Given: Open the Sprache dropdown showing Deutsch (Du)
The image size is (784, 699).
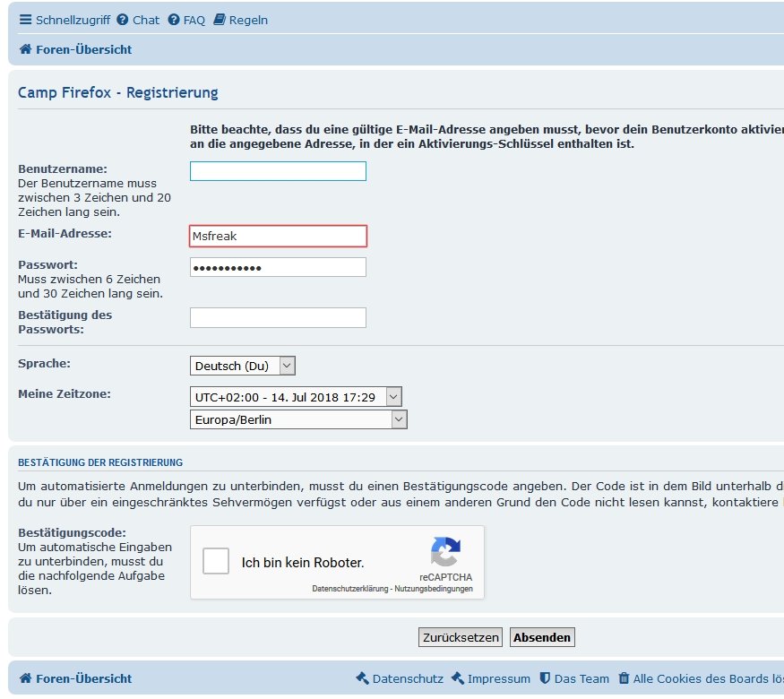Looking at the screenshot, I should 243,366.
